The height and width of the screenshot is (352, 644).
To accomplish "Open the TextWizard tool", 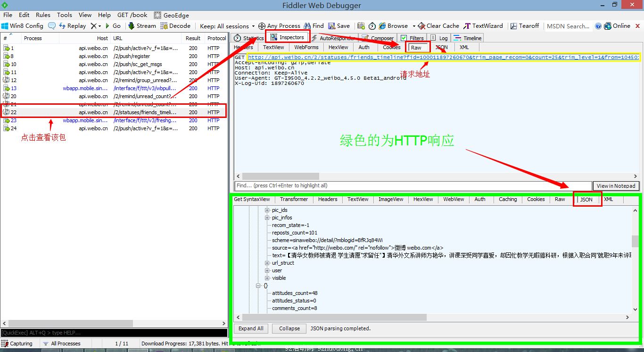I will [x=467, y=26].
